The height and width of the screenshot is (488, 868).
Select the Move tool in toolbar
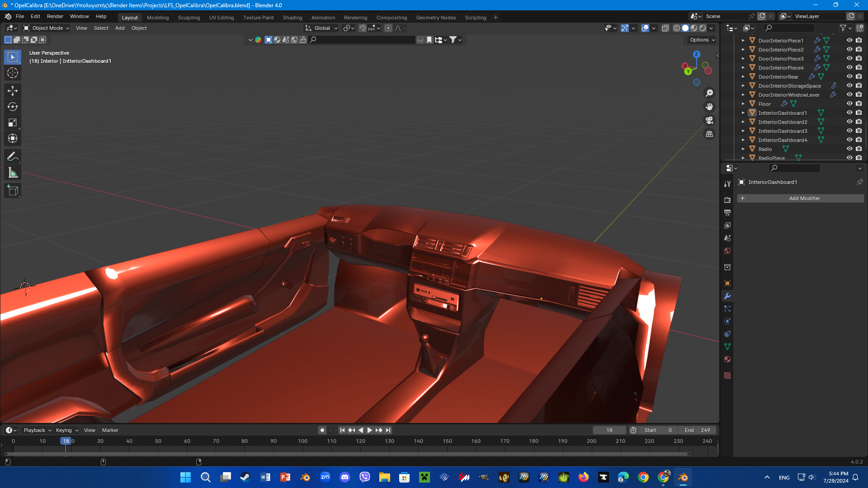[13, 91]
